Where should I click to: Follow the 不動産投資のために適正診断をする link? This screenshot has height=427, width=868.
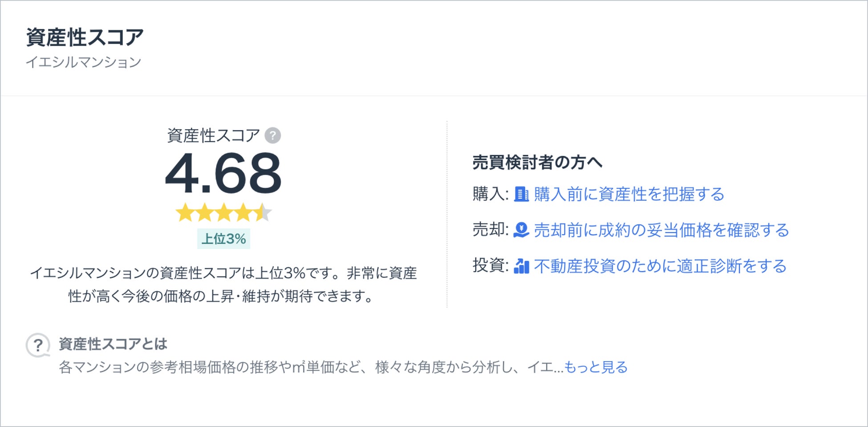click(x=660, y=266)
